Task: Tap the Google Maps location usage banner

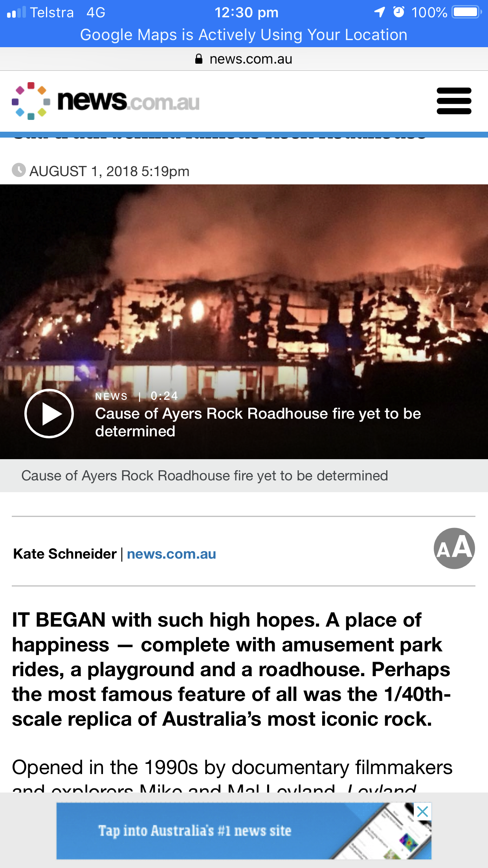Action: 244,35
